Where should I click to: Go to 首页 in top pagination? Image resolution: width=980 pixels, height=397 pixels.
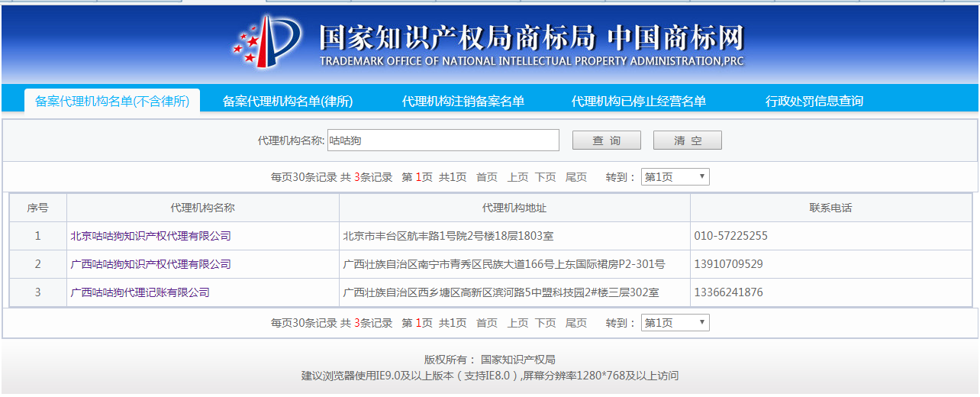tap(487, 177)
